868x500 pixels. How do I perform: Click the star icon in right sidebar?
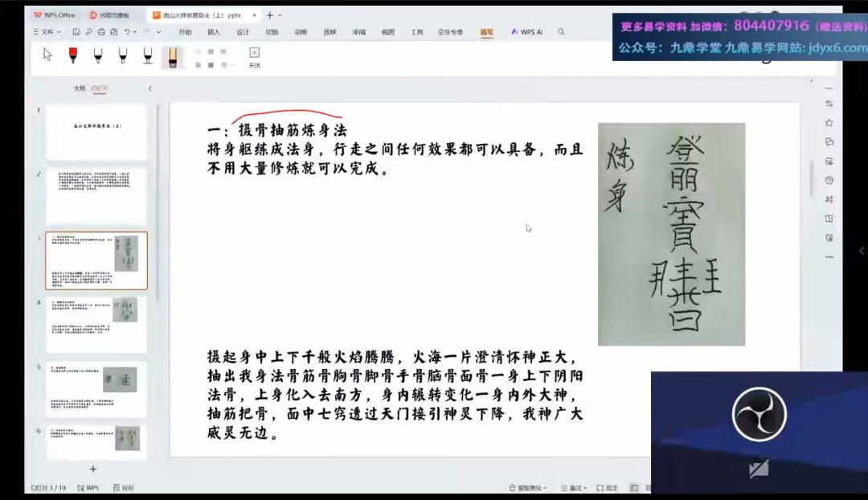pos(829,123)
